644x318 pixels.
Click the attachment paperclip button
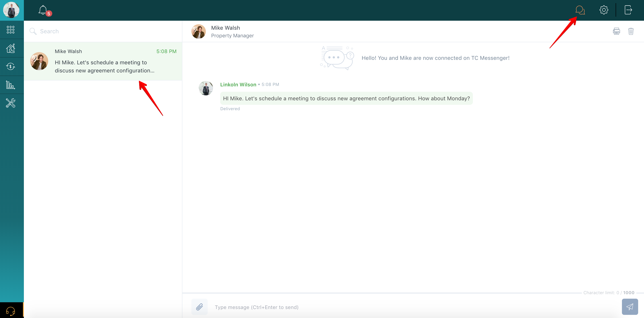coord(199,307)
